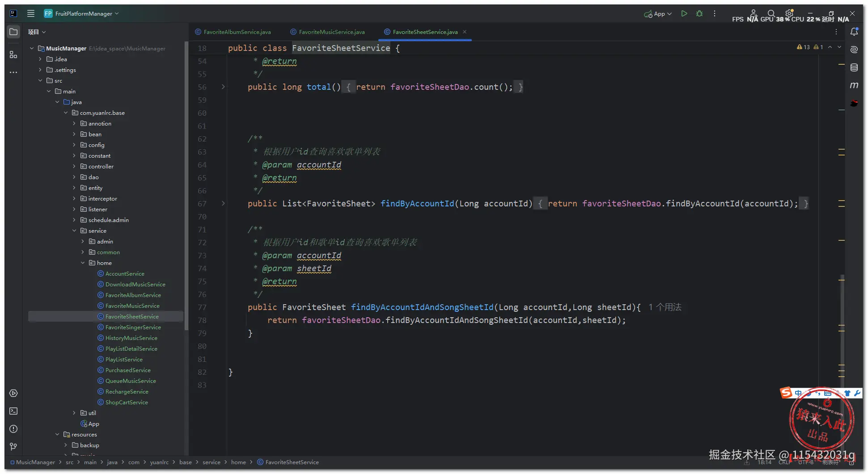Click line number 77 in gutter
Screen dimensions: 868x474
tap(202, 307)
